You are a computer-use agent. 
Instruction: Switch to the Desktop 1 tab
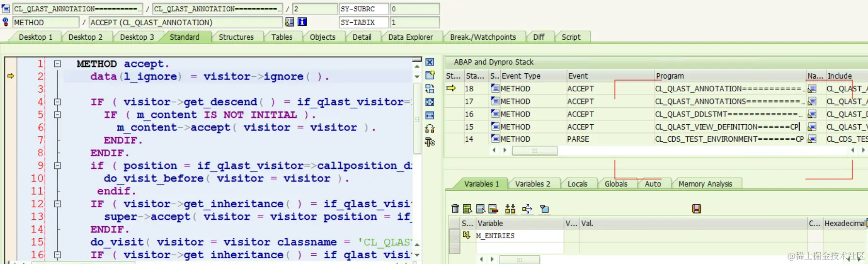tap(35, 37)
